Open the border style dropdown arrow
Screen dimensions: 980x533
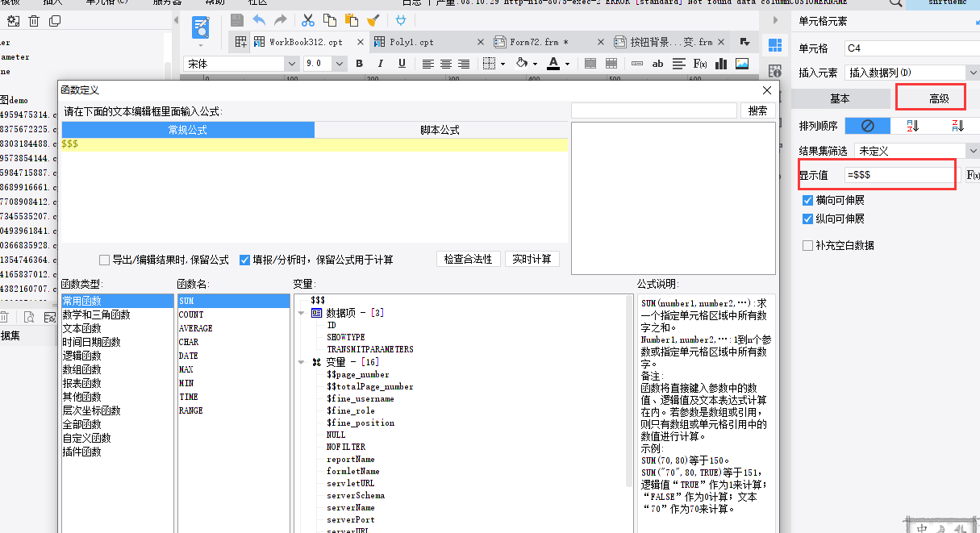[x=503, y=64]
